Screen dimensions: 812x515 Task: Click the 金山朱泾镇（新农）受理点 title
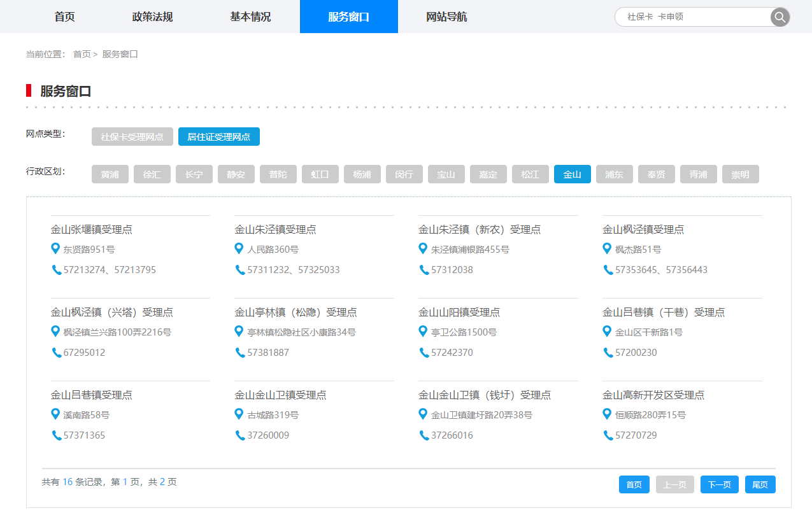(480, 230)
